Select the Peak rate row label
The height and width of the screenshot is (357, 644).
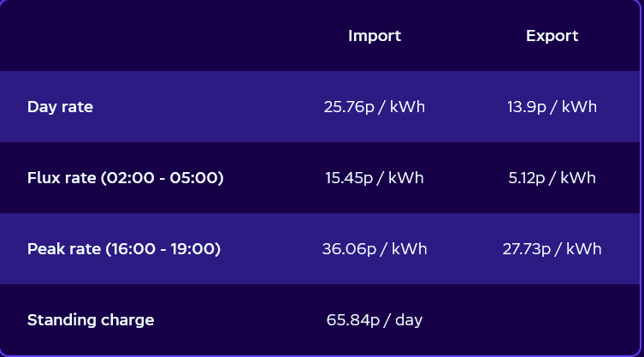pyautogui.click(x=124, y=249)
